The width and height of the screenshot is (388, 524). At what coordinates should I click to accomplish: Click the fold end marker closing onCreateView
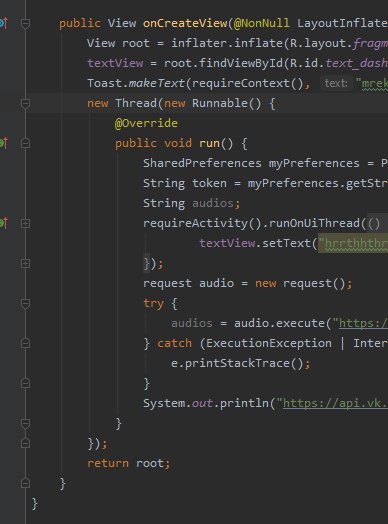[25, 484]
